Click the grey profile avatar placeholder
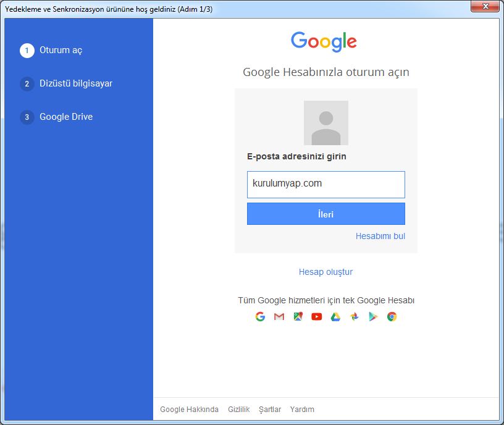Viewport: 504px width, 425px height. point(326,123)
